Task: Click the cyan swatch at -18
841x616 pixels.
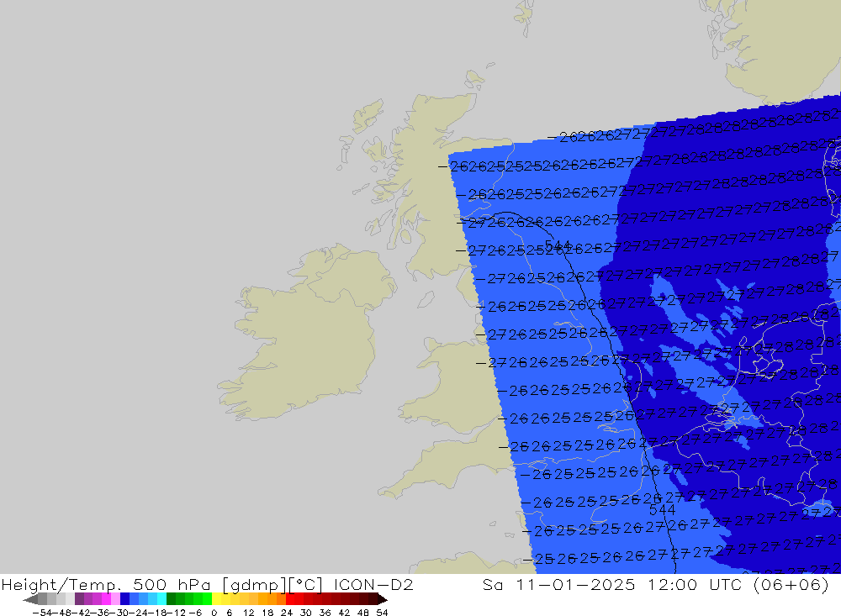Action: [x=161, y=599]
